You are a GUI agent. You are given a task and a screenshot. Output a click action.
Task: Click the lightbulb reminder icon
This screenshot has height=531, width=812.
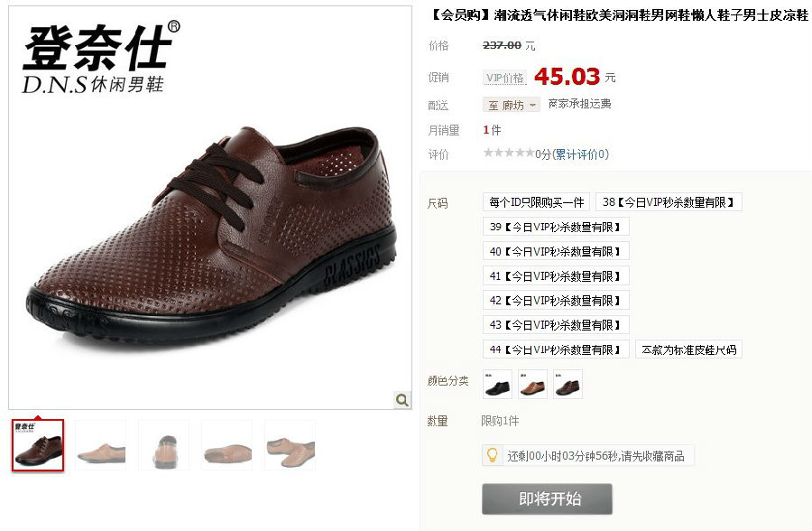pyautogui.click(x=492, y=455)
